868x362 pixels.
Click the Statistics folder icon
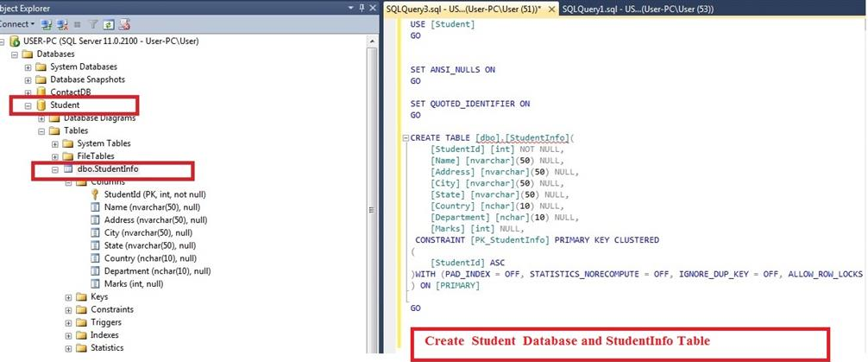click(81, 349)
